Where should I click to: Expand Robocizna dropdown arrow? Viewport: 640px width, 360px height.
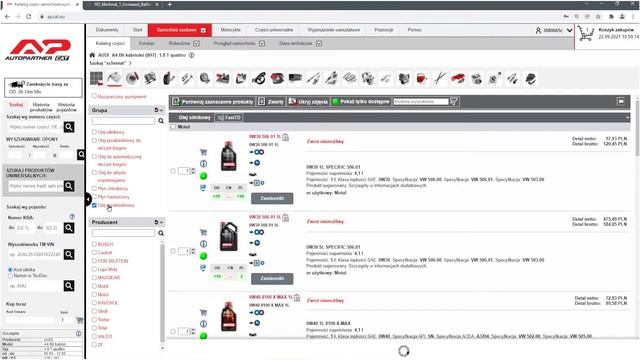pyautogui.click(x=196, y=43)
